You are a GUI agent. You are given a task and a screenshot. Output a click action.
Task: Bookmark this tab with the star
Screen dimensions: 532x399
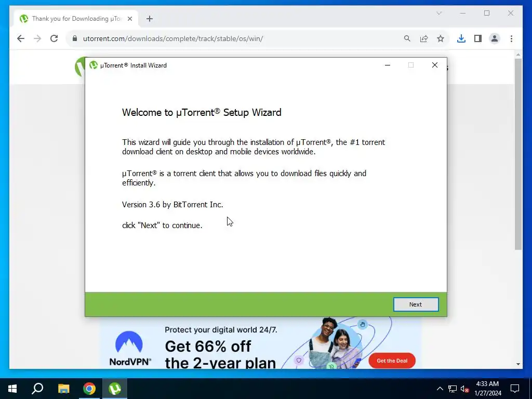tap(441, 38)
